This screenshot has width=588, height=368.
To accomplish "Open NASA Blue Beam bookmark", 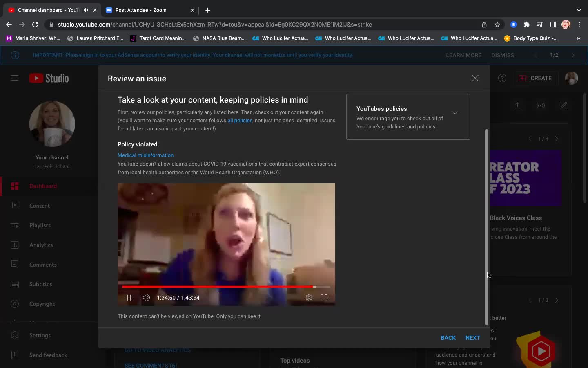I will click(219, 38).
